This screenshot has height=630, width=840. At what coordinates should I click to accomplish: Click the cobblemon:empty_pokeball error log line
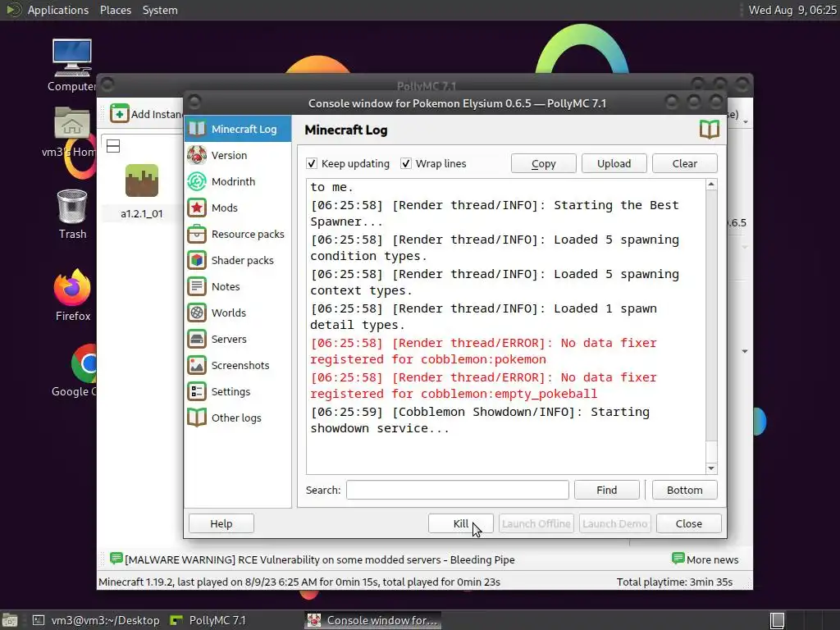pyautogui.click(x=483, y=386)
